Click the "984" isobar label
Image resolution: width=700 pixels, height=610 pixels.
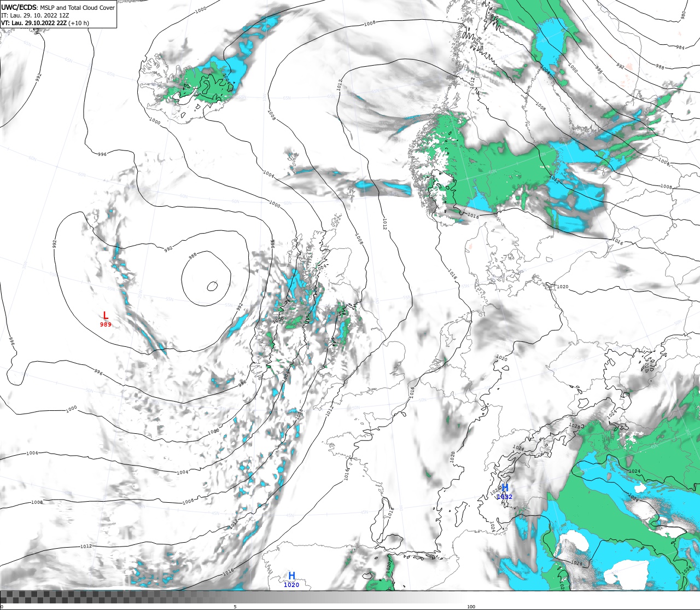(680, 48)
